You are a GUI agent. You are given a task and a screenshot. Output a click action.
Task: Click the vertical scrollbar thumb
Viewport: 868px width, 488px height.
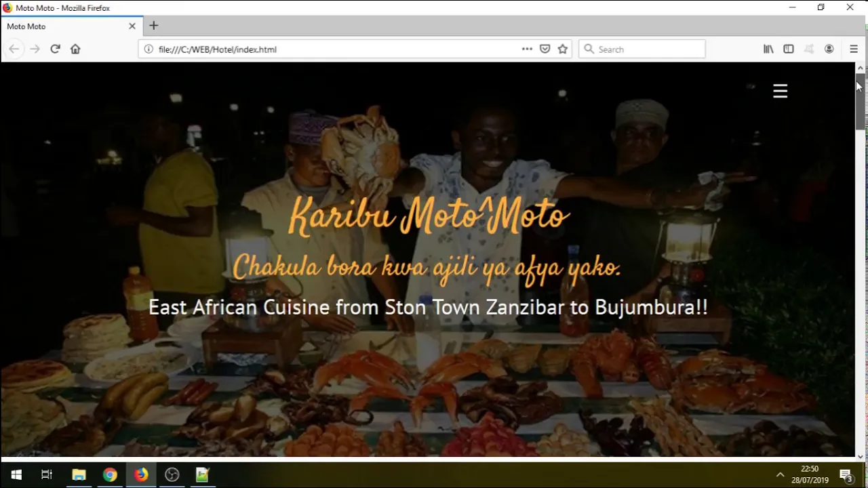pyautogui.click(x=860, y=102)
